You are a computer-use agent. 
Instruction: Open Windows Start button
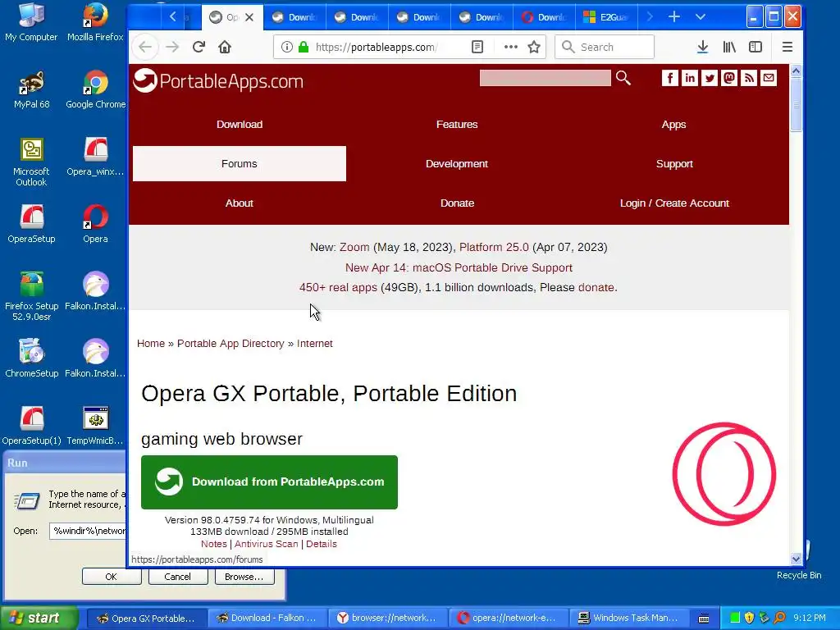[39, 618]
